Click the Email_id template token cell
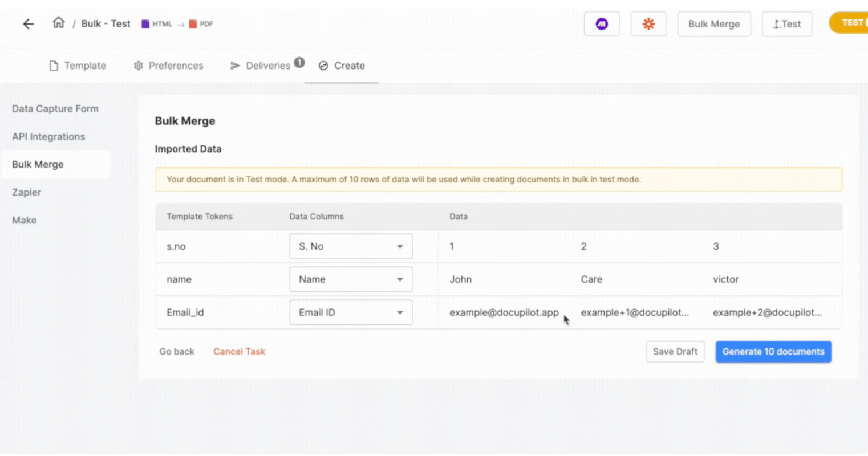This screenshot has width=868, height=456. point(185,312)
